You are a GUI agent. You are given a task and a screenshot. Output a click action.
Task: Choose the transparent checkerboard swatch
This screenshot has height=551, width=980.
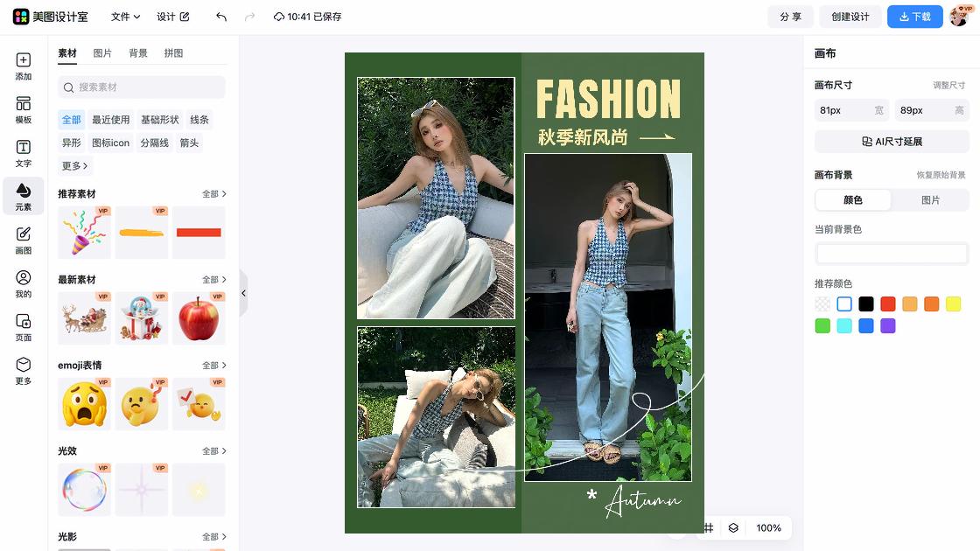822,304
